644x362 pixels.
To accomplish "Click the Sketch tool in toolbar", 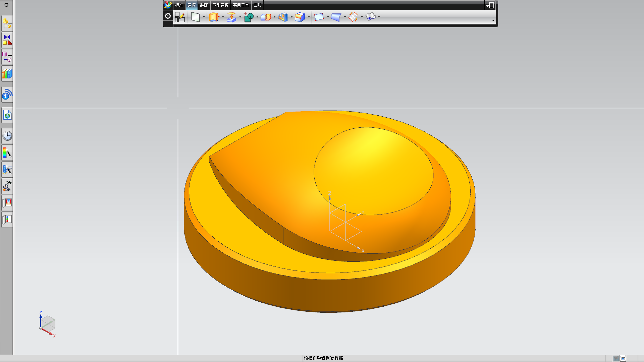I will (x=180, y=17).
